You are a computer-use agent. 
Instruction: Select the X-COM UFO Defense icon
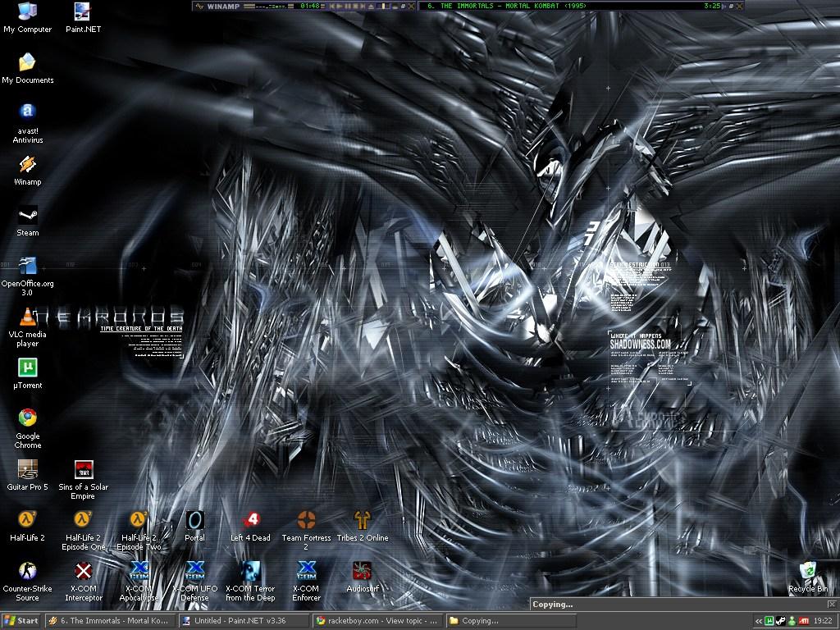pos(194,582)
